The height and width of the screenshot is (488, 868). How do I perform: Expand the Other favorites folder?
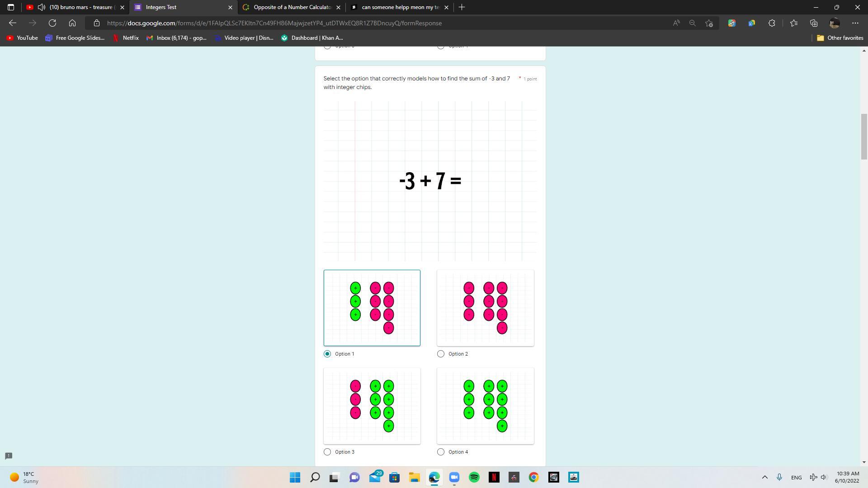click(840, 38)
